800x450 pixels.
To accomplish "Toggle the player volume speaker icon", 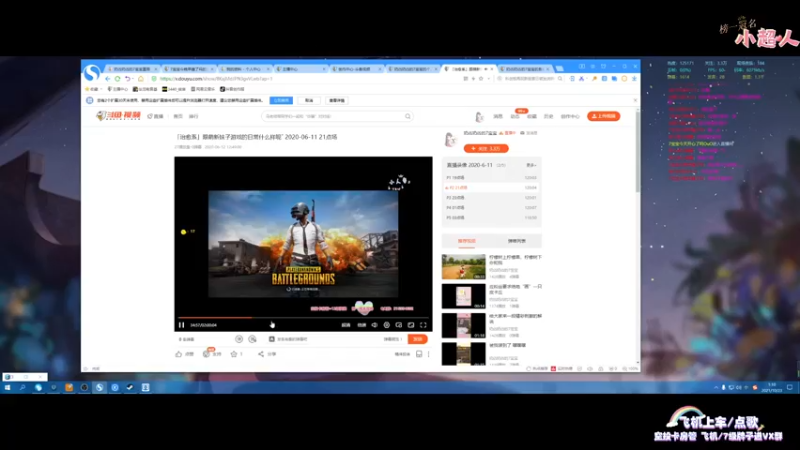I will pos(374,324).
